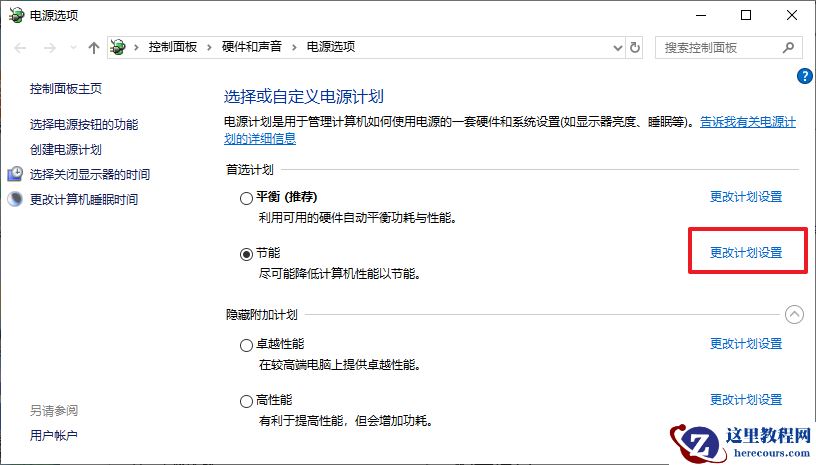The image size is (816, 465).
Task: Click the back navigation arrow
Action: pyautogui.click(x=20, y=48)
